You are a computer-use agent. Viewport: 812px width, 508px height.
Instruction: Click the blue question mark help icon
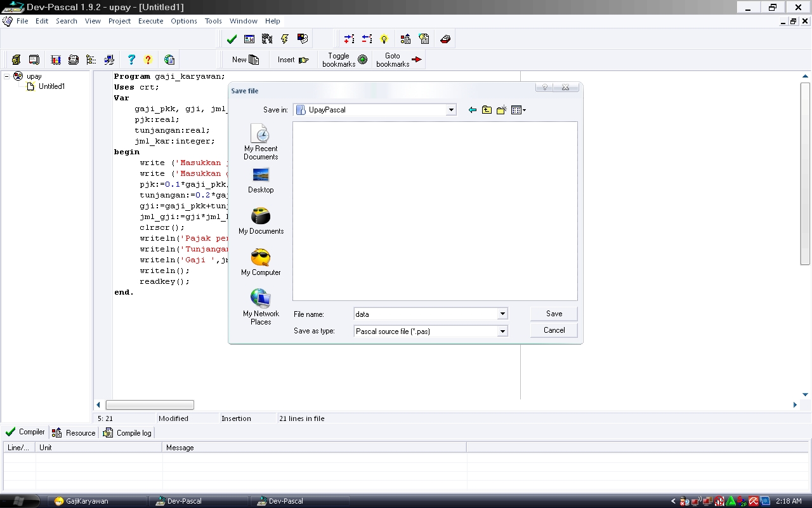(x=131, y=60)
